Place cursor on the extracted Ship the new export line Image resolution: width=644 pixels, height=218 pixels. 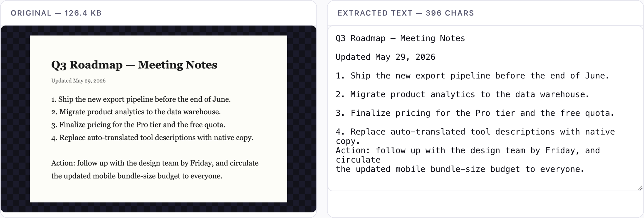472,76
